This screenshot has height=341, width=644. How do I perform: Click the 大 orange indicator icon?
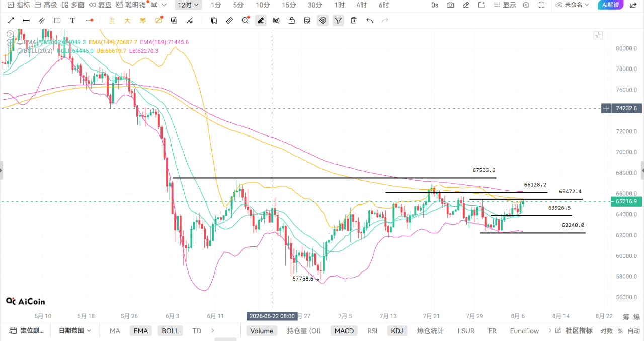[x=127, y=21]
